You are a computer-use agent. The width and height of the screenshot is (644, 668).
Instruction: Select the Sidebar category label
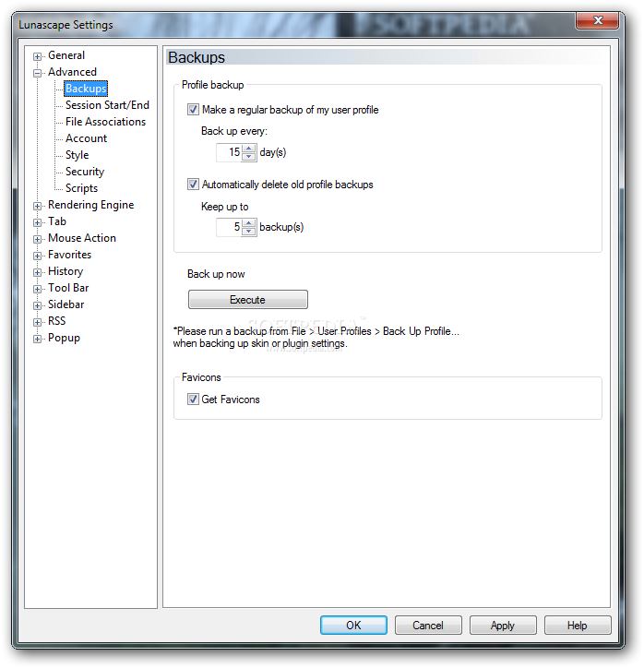[x=66, y=304]
